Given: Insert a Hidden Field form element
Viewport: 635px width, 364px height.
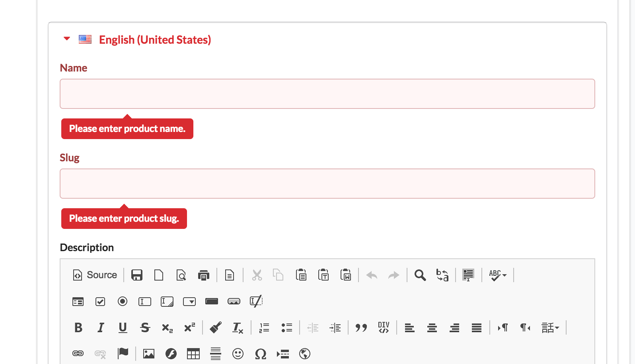Looking at the screenshot, I should click(256, 301).
